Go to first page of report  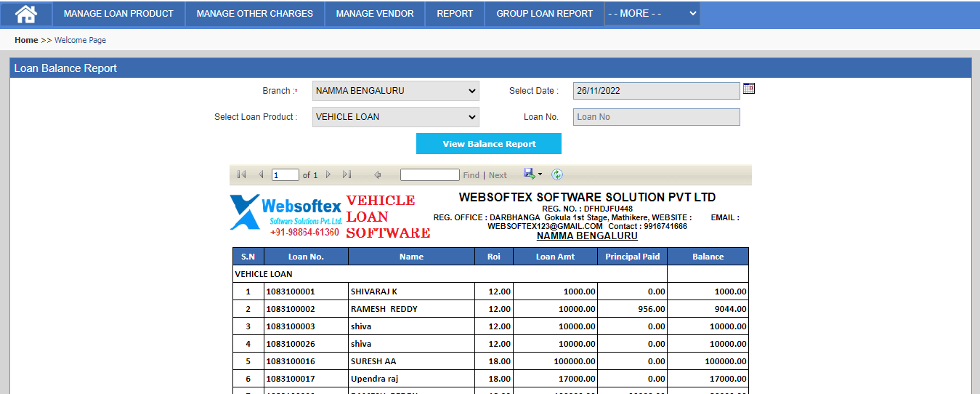pyautogui.click(x=242, y=174)
